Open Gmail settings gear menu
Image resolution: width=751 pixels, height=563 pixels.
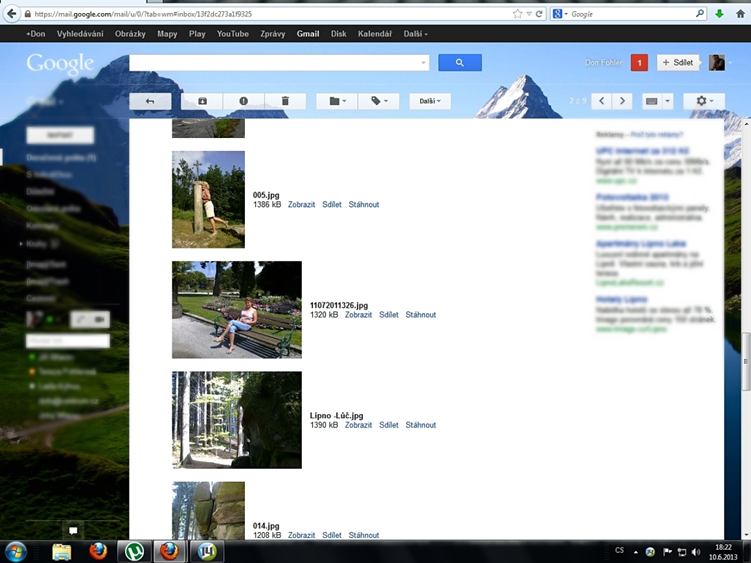point(704,101)
